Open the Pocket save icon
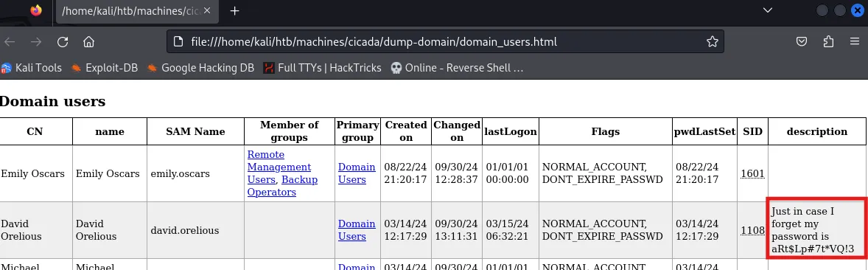Image resolution: width=868 pixels, height=270 pixels. [802, 41]
